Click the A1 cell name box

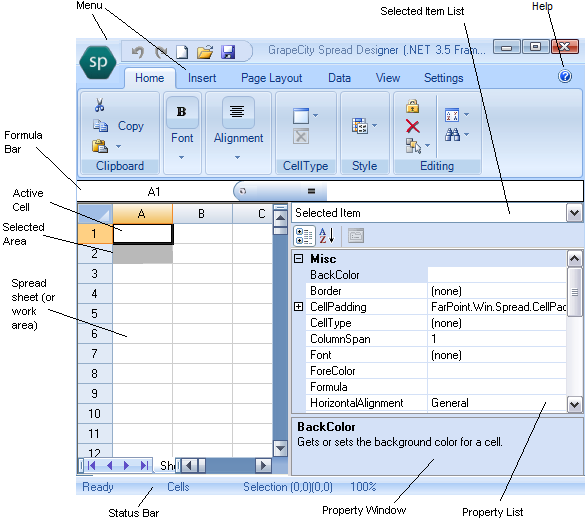point(154,192)
